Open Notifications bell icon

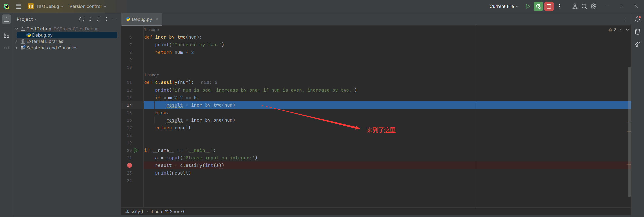[x=638, y=19]
